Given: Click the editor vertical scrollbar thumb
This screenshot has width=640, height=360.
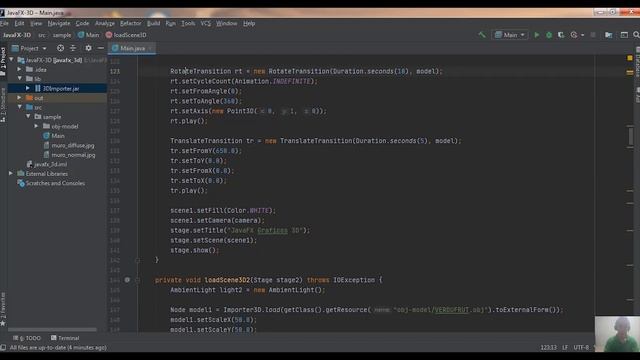Looking at the screenshot, I should [631, 136].
